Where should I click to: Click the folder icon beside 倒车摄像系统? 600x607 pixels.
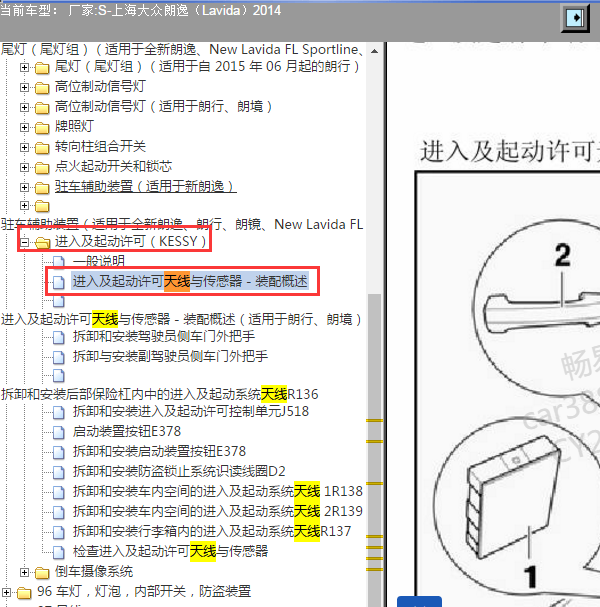(x=42, y=572)
